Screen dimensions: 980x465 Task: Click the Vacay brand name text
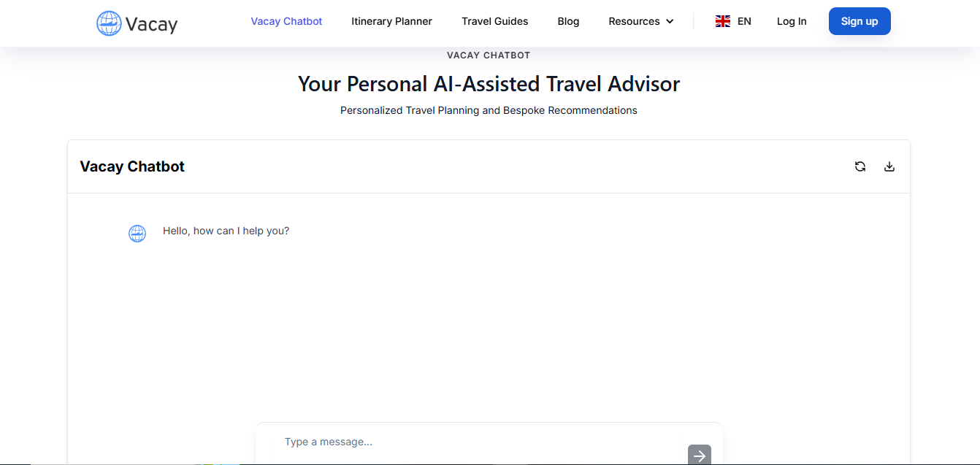[x=151, y=24]
